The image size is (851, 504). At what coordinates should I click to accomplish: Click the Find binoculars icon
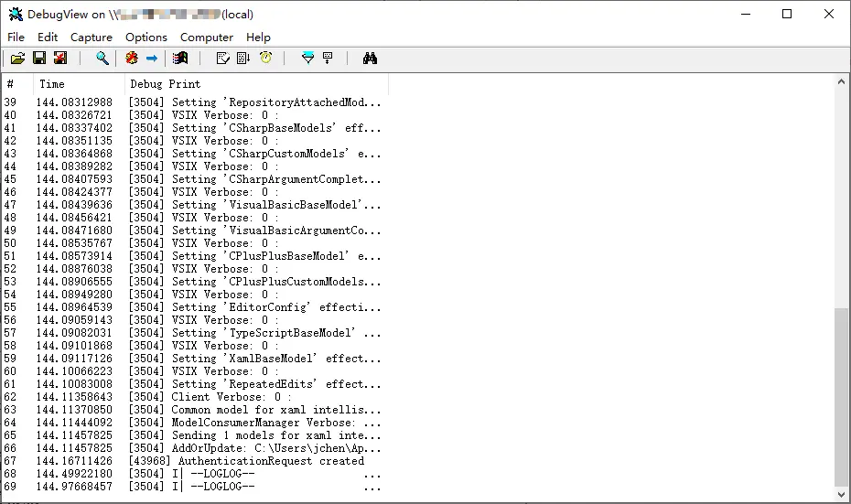[x=371, y=58]
